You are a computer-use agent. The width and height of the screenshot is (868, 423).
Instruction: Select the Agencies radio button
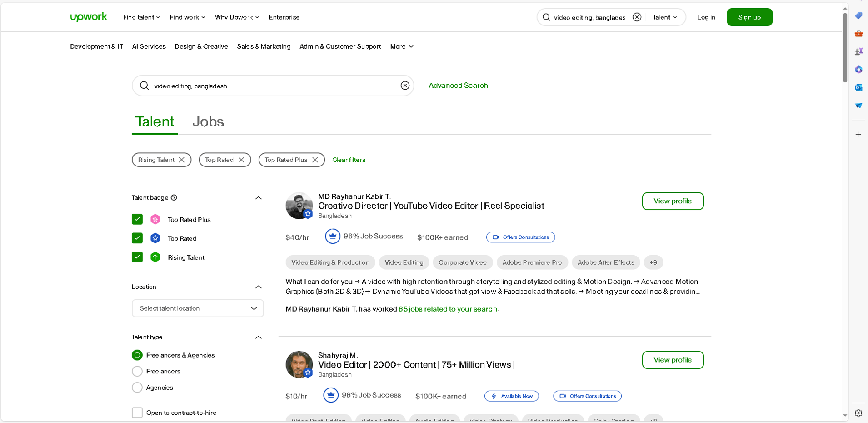tap(137, 388)
